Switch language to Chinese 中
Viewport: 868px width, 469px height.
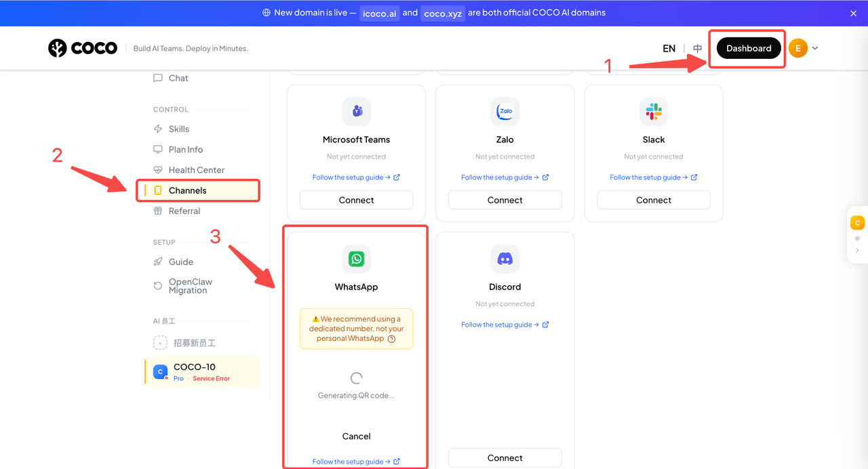(x=698, y=48)
